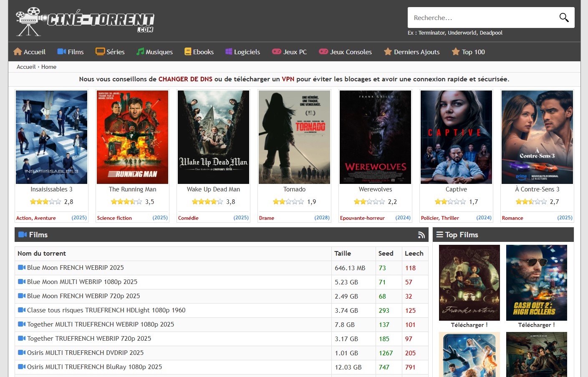Select the Werewolves movie poster

[375, 137]
